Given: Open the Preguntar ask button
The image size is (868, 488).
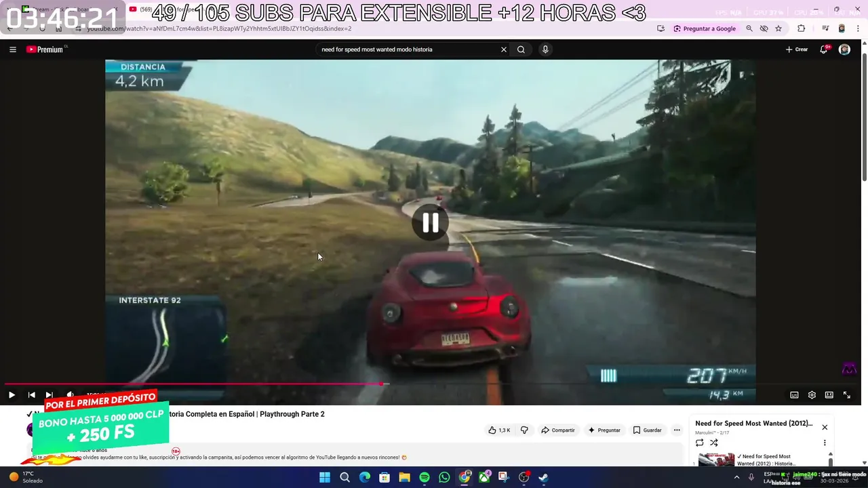Looking at the screenshot, I should [x=604, y=430].
